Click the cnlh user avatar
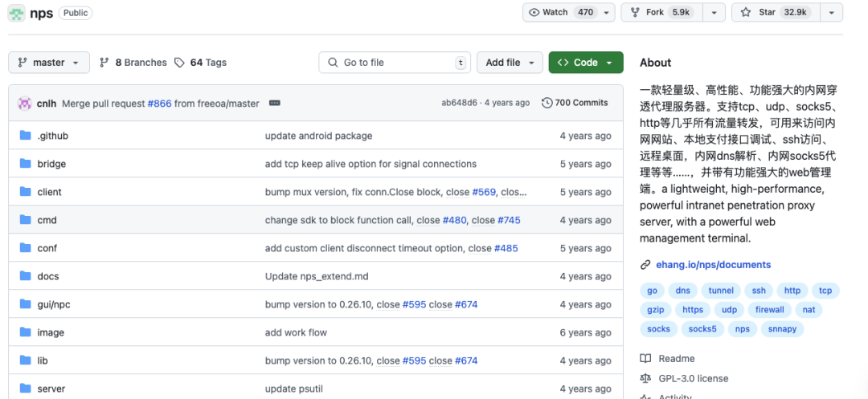 [x=24, y=104]
